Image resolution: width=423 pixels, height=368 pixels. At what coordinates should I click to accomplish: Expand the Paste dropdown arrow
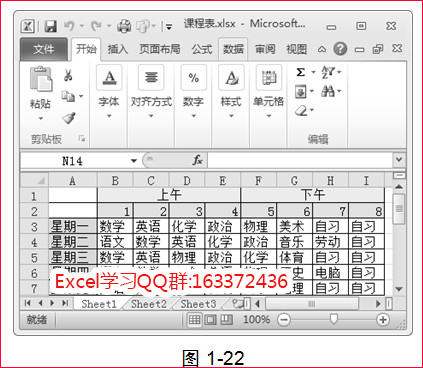point(41,118)
